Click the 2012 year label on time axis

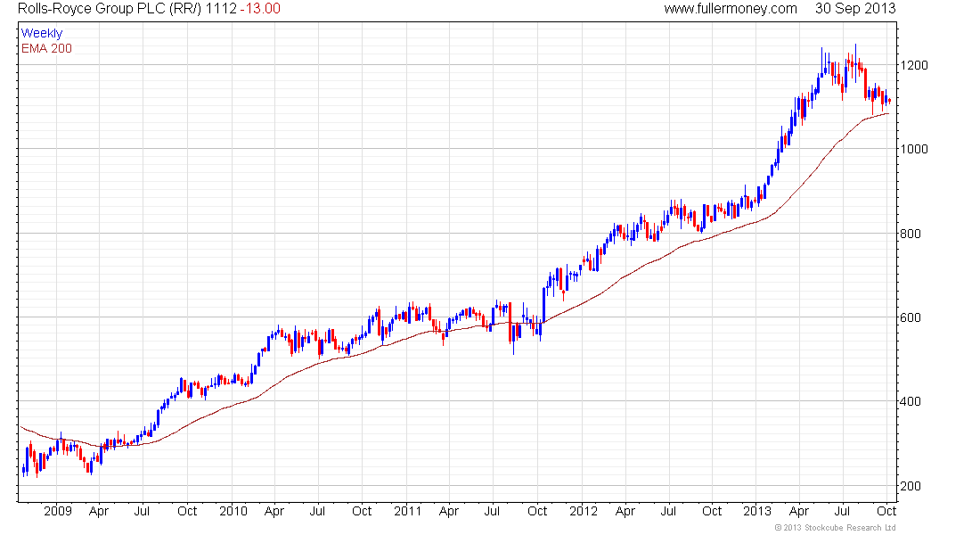coord(584,511)
